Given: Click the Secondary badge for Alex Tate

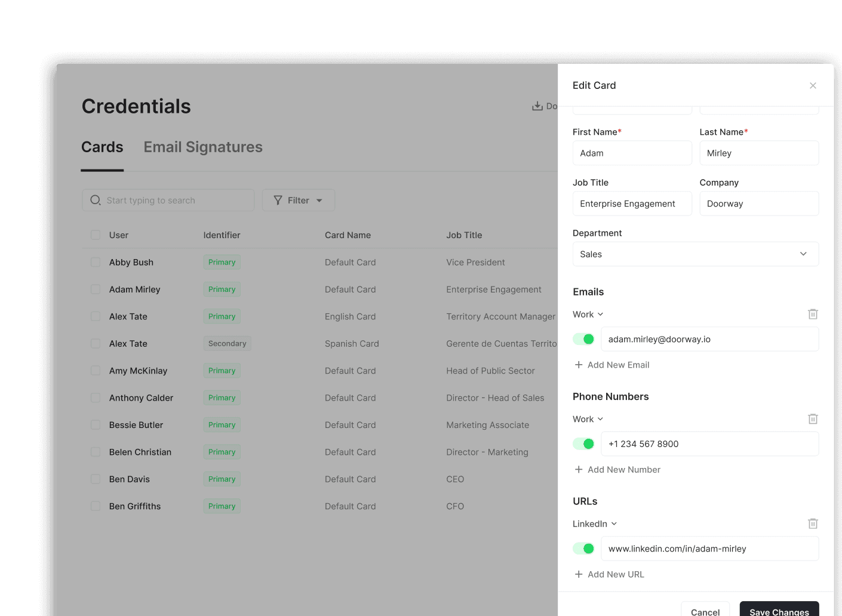Looking at the screenshot, I should 227,344.
